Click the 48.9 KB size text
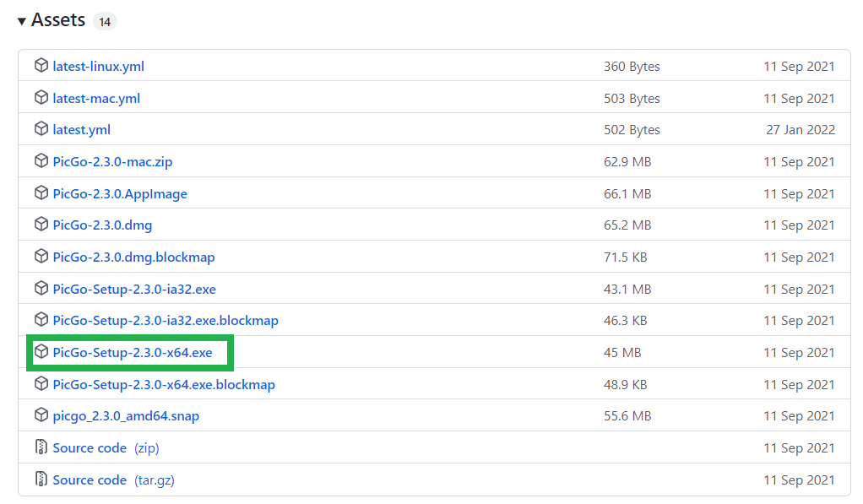The image size is (863, 504). click(625, 385)
